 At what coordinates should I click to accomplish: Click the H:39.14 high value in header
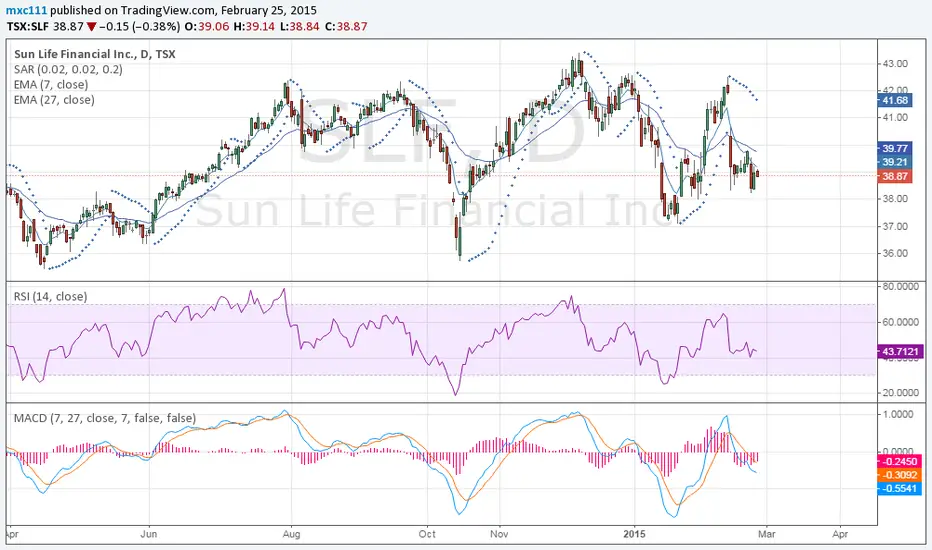[254, 26]
